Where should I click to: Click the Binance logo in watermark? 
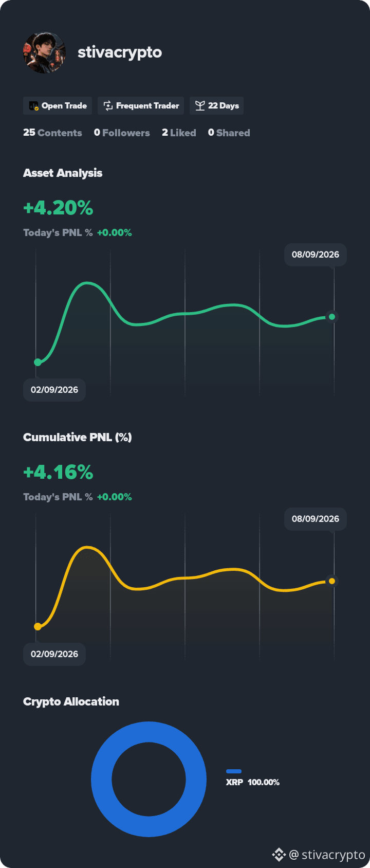pos(279,855)
